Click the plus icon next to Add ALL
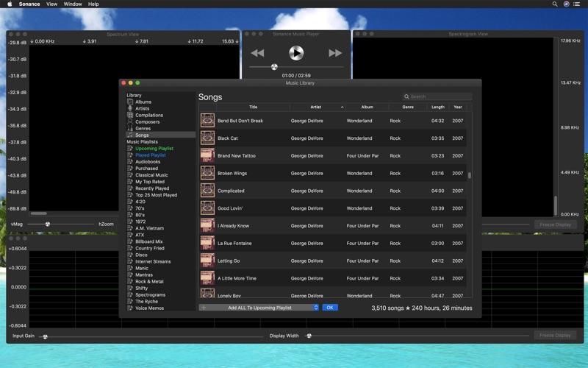The width and height of the screenshot is (588, 368). [204, 308]
